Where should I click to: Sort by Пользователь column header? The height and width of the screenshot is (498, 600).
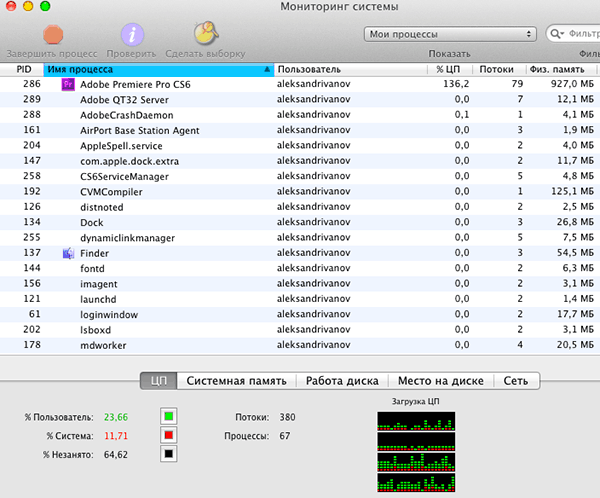(x=351, y=69)
